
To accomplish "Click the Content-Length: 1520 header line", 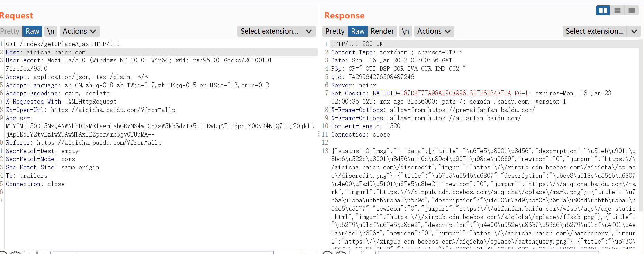I will (366, 126).
